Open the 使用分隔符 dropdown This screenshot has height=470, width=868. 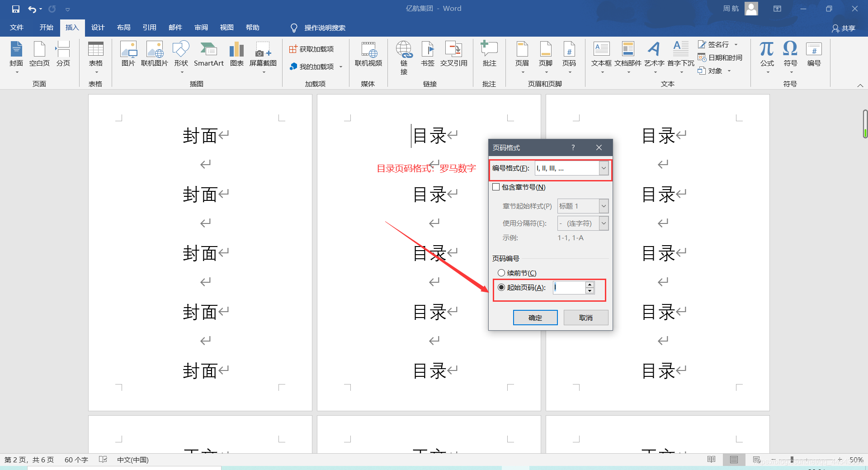[x=604, y=223]
